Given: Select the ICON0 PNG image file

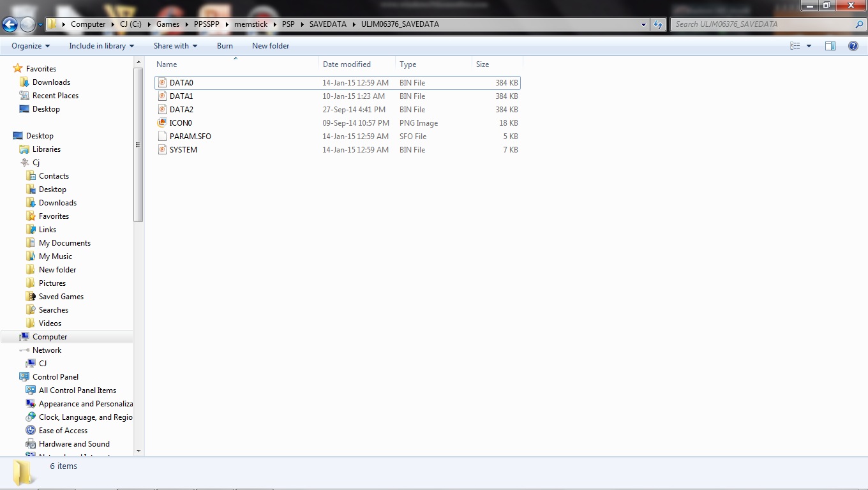Looking at the screenshot, I should pos(181,123).
